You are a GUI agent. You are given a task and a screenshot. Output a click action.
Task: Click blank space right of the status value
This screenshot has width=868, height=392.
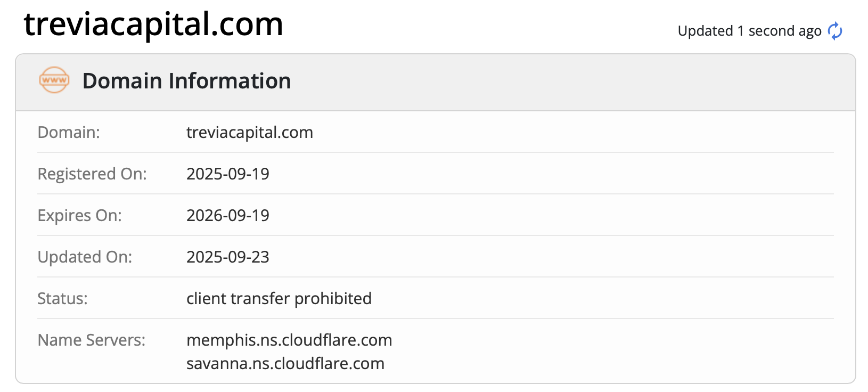coord(586,298)
